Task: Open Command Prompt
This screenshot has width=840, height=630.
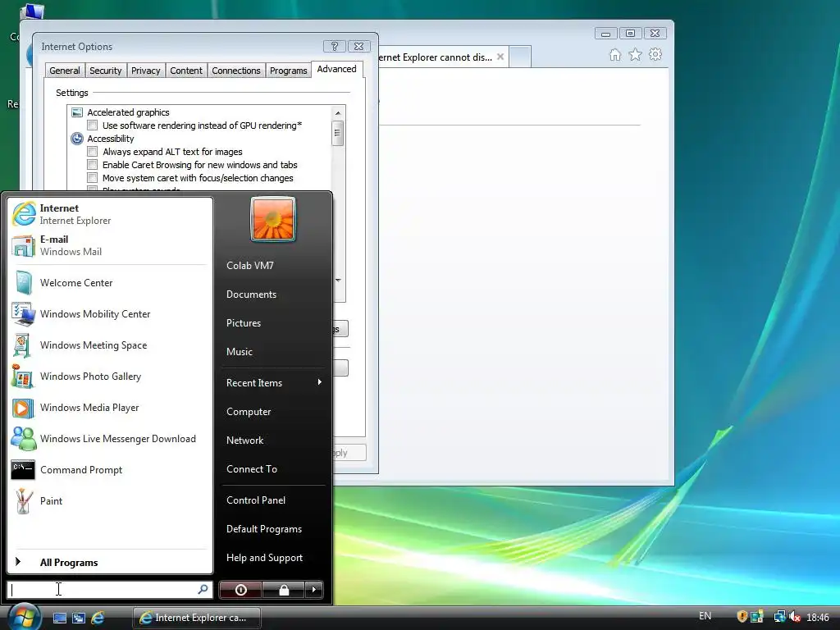Action: pos(110,470)
